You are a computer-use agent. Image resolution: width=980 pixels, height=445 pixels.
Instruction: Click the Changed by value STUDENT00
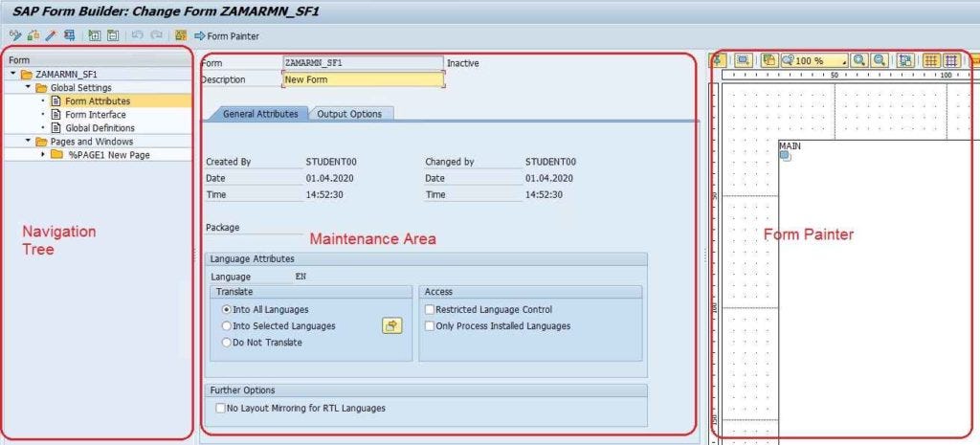click(x=550, y=162)
